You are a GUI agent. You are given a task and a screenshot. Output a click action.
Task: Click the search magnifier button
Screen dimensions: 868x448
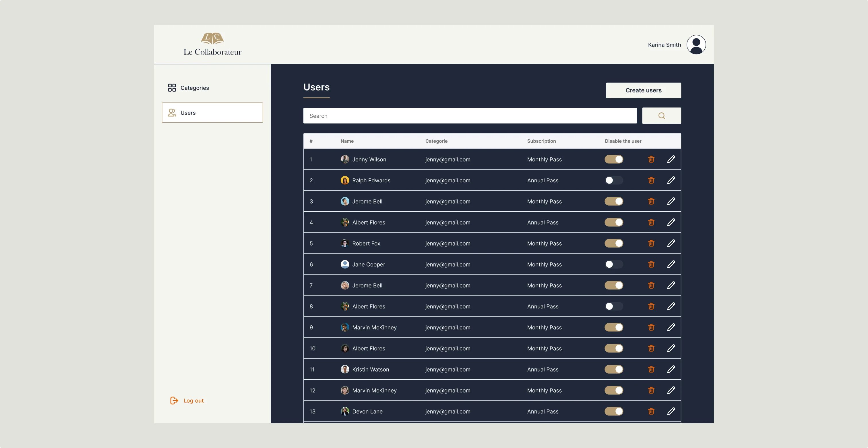(x=661, y=116)
